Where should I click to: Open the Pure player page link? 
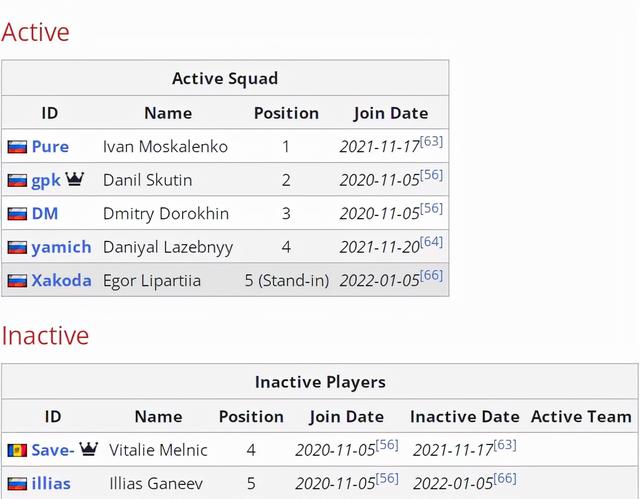[x=50, y=147]
